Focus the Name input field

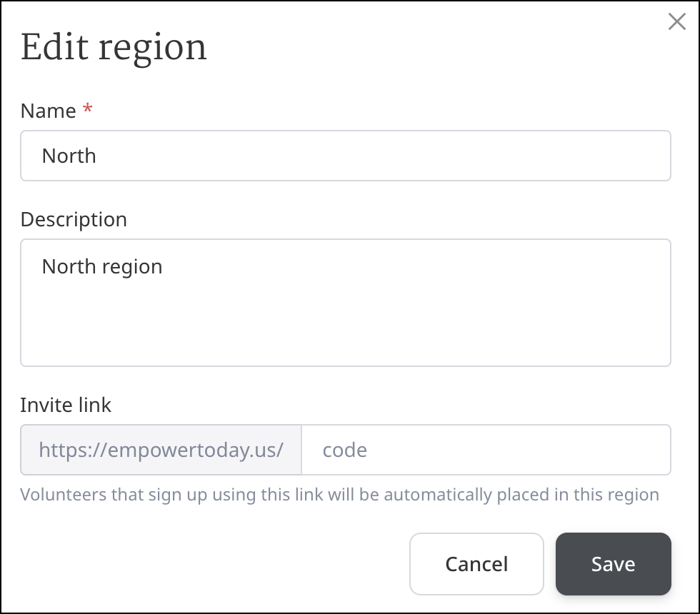click(346, 156)
